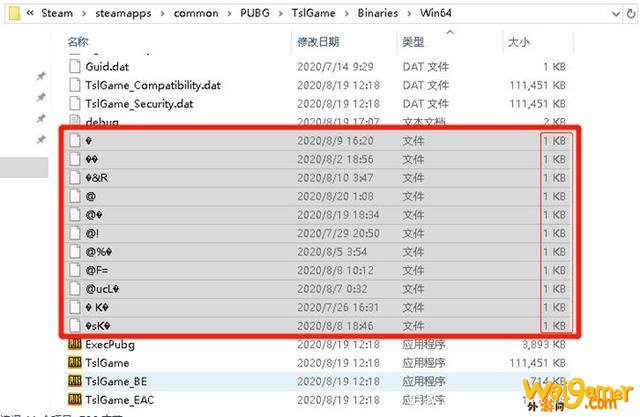This screenshot has width=640, height=417.
Task: Select file icon dated 2020/8/2 18:56
Action: pos(75,159)
